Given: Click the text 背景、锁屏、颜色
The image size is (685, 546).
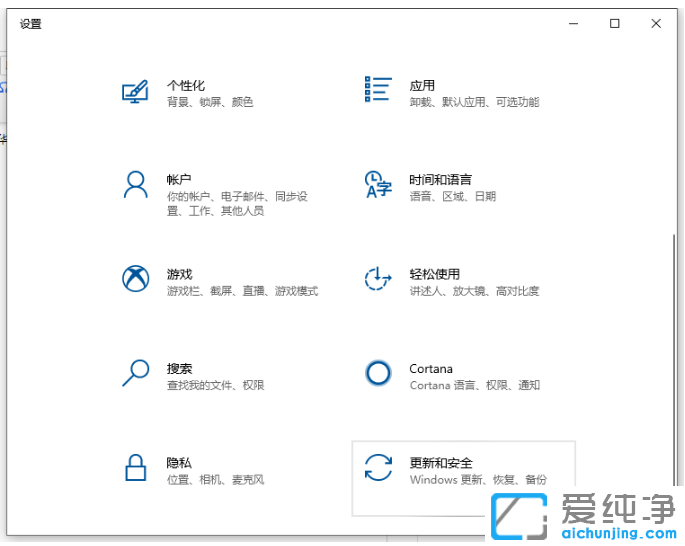Looking at the screenshot, I should [210, 102].
